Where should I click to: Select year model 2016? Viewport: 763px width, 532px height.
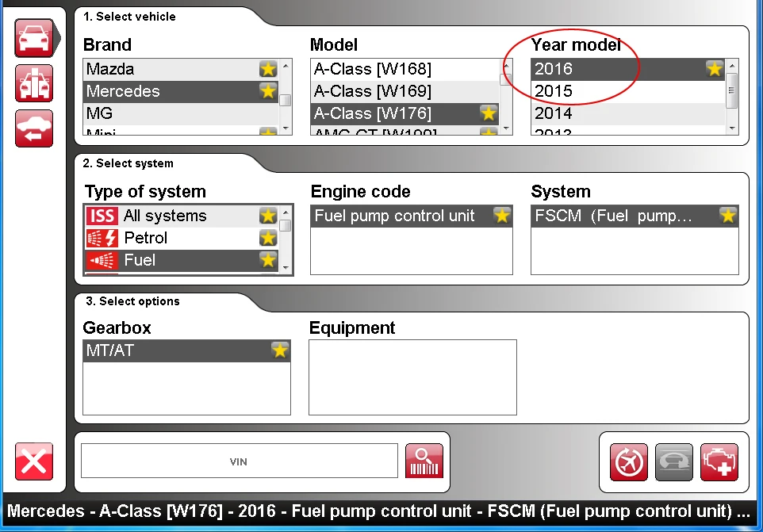(x=627, y=68)
